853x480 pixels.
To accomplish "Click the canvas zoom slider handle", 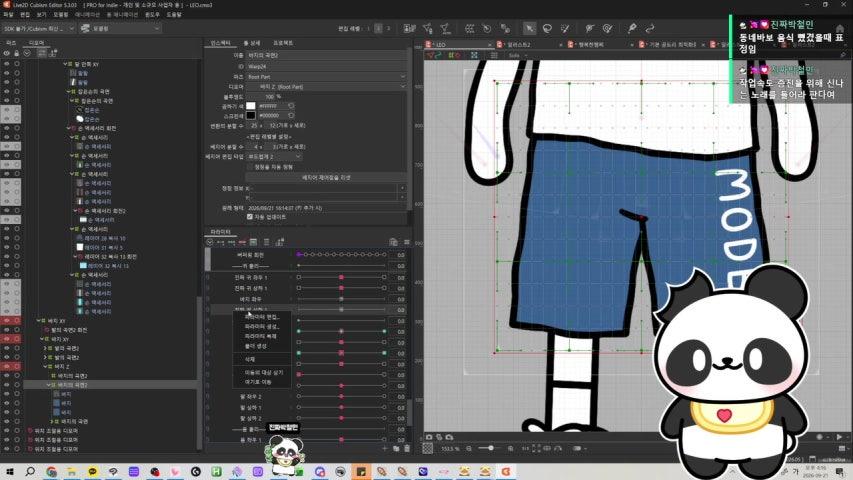I will (491, 448).
